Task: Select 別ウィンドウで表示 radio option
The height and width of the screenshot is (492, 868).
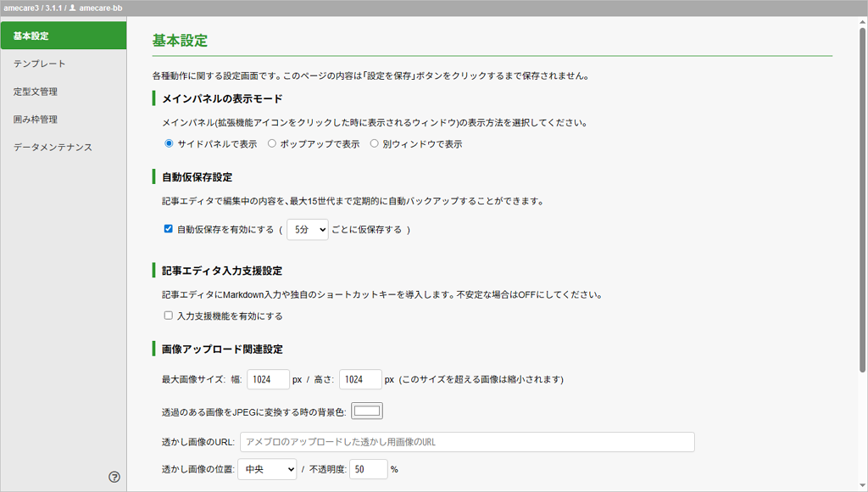Action: (375, 144)
